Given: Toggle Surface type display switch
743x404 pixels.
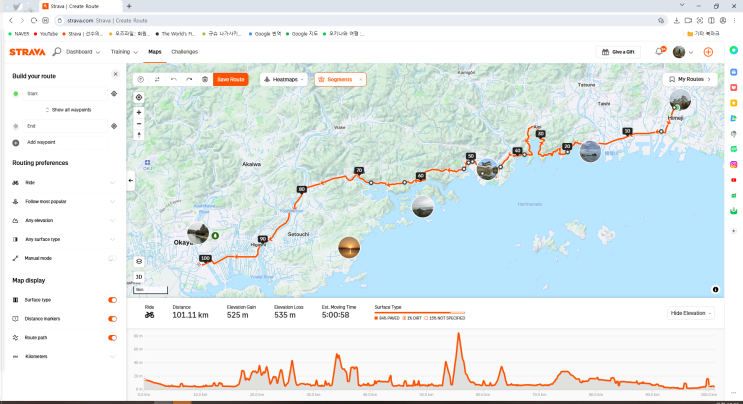Looking at the screenshot, I should click(x=112, y=300).
